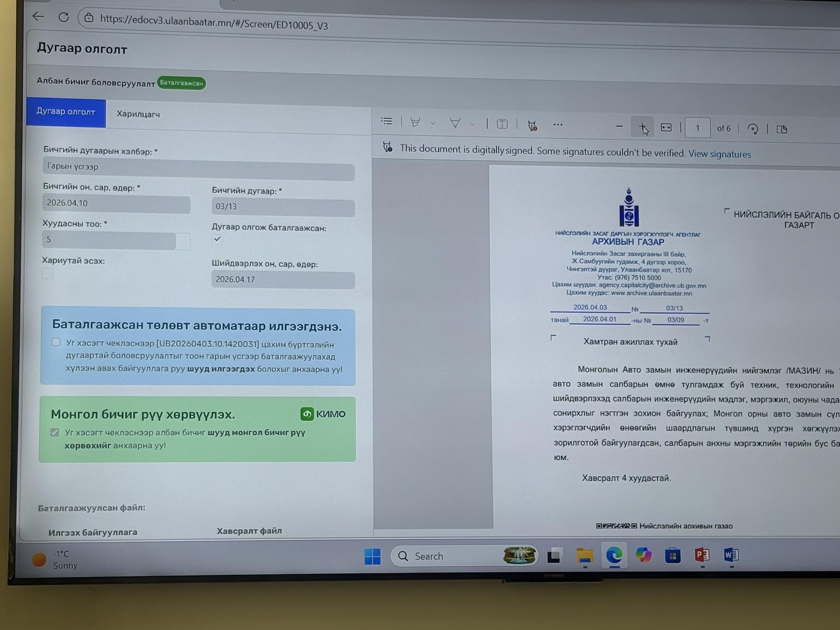The image size is (840, 630).
Task: Rotate the PDF document
Action: 753,129
